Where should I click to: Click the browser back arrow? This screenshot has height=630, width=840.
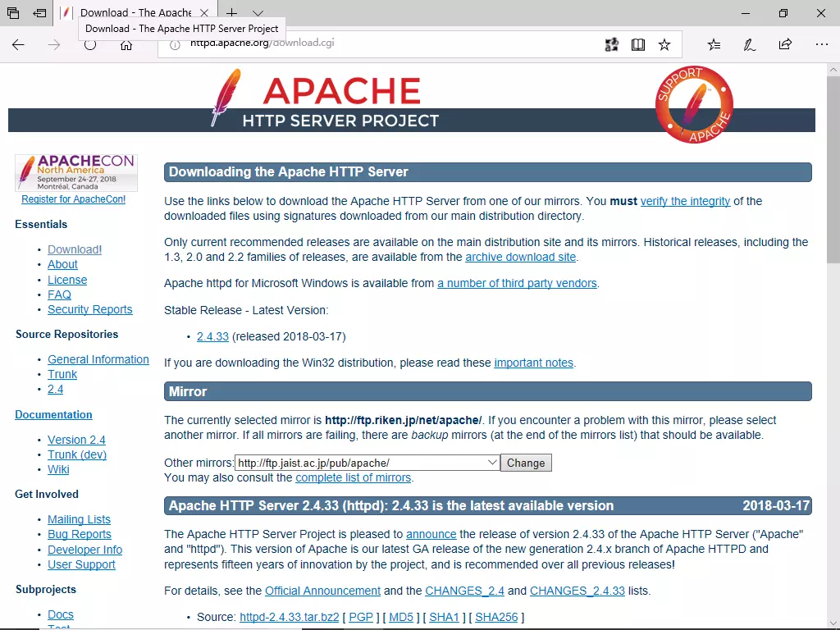click(18, 45)
